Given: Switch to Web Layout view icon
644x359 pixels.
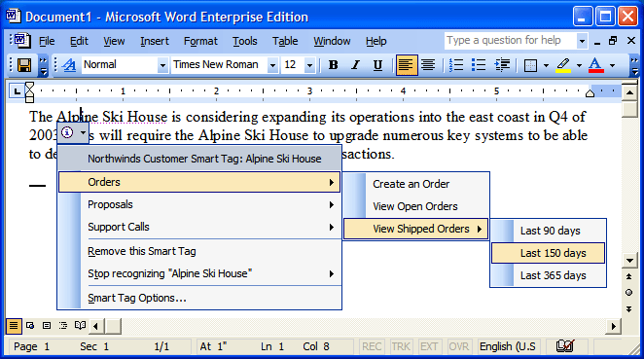Looking at the screenshot, I should [30, 326].
